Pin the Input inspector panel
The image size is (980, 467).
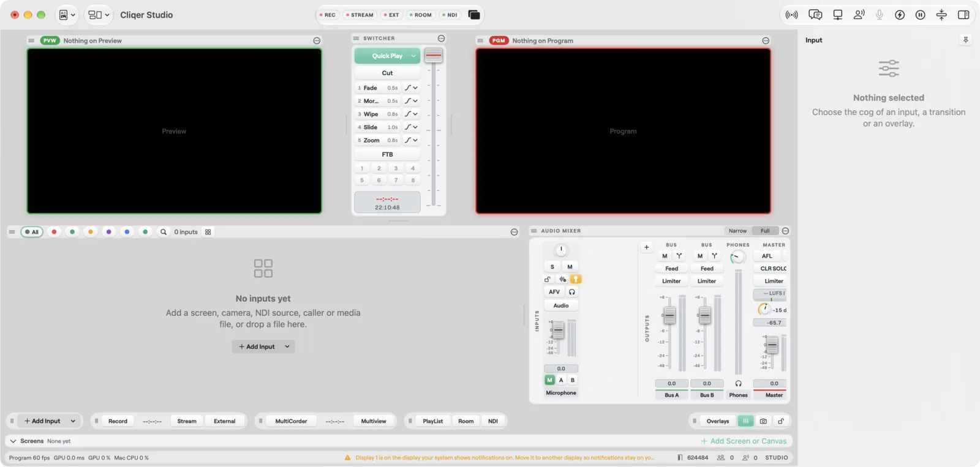[965, 40]
